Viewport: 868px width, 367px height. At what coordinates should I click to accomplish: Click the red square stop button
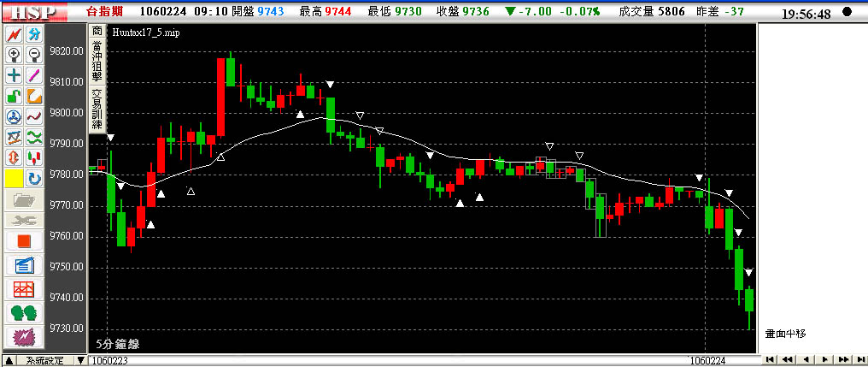point(24,242)
